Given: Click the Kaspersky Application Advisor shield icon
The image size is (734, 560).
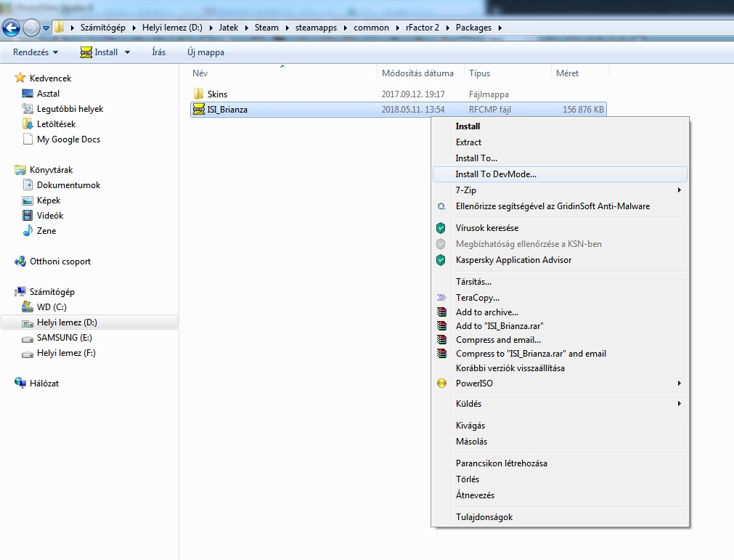Looking at the screenshot, I should pyautogui.click(x=441, y=260).
